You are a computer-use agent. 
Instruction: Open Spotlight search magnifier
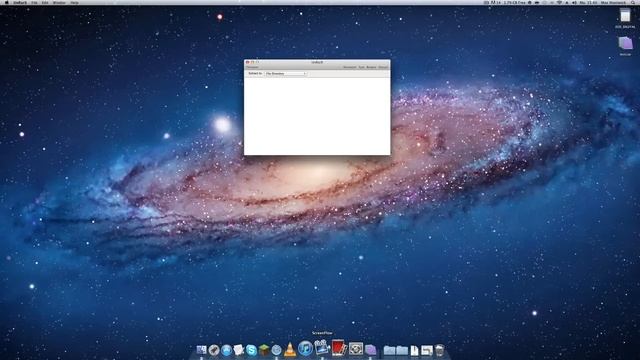coord(633,2)
